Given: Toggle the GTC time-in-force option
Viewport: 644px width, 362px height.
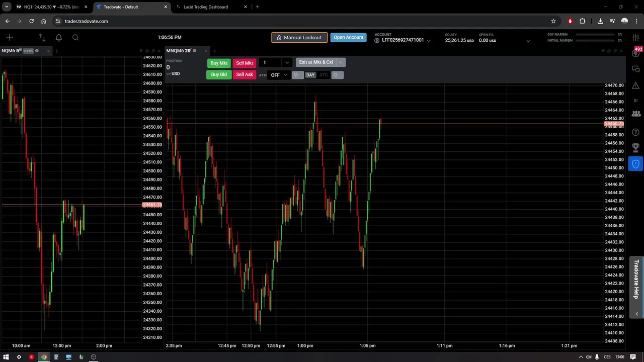Looking at the screenshot, I should click(x=324, y=75).
